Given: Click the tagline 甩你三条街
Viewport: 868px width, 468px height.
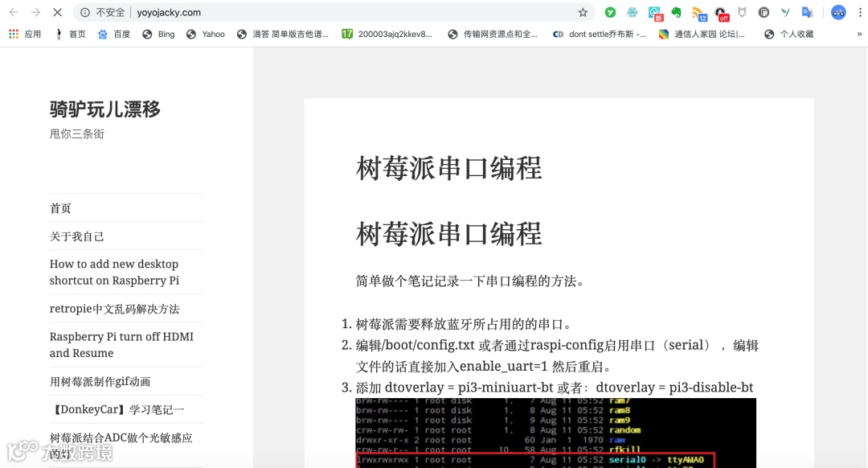Looking at the screenshot, I should tap(76, 133).
